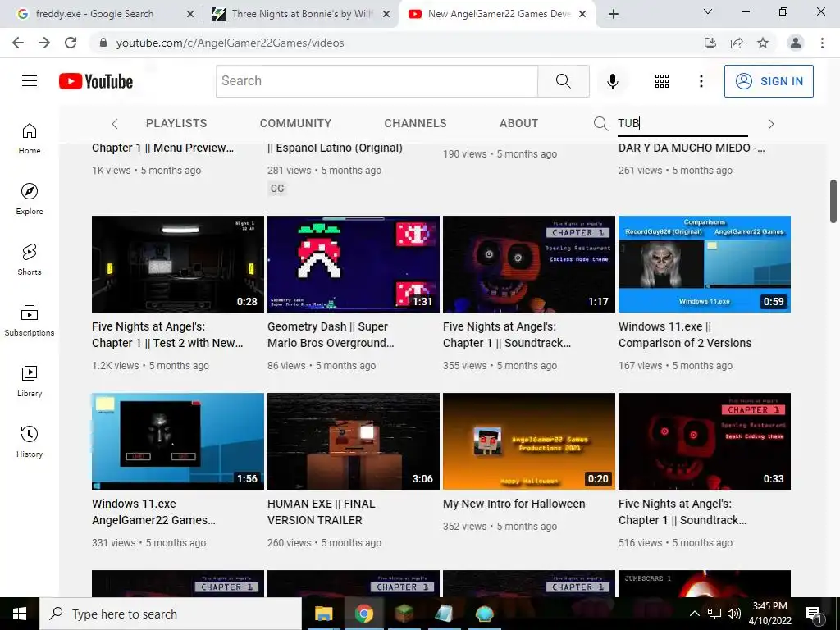This screenshot has height=630, width=840.
Task: Click the channel search field containing TUB
Action: 682,124
